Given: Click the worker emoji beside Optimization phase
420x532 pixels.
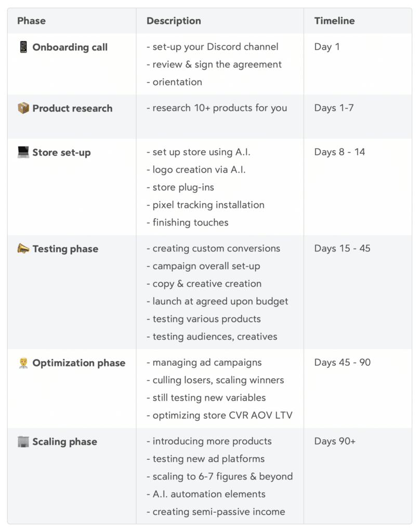Looking at the screenshot, I should click(23, 363).
